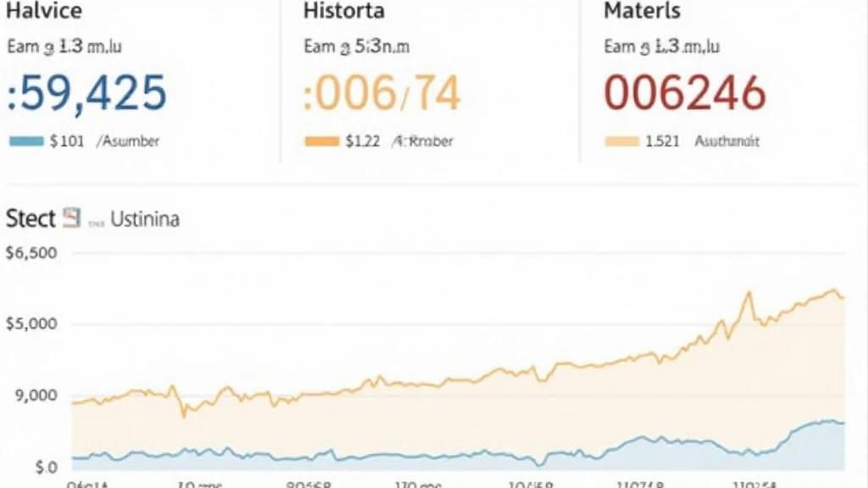Click the $.0 y-axis label

coord(23,466)
